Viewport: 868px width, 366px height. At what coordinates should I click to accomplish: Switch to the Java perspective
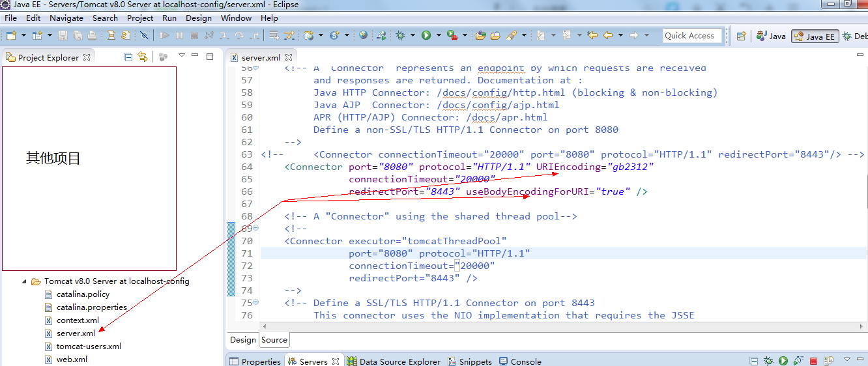[x=771, y=36]
